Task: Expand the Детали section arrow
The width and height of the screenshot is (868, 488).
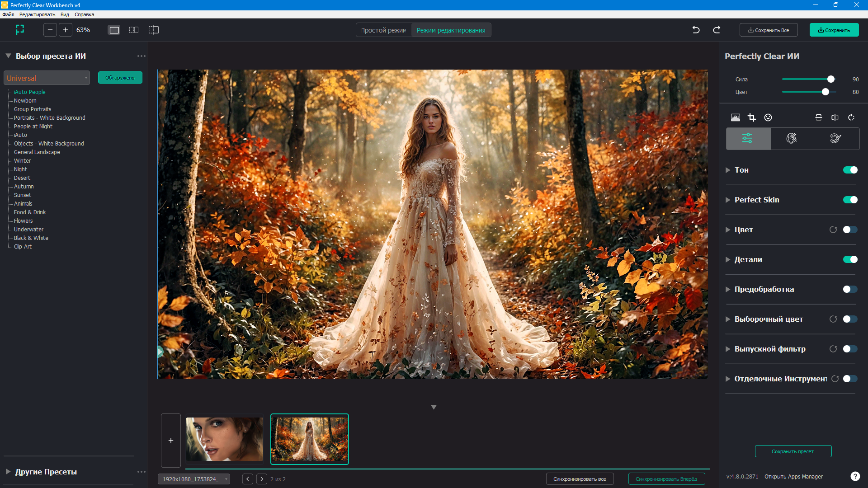Action: [728, 259]
